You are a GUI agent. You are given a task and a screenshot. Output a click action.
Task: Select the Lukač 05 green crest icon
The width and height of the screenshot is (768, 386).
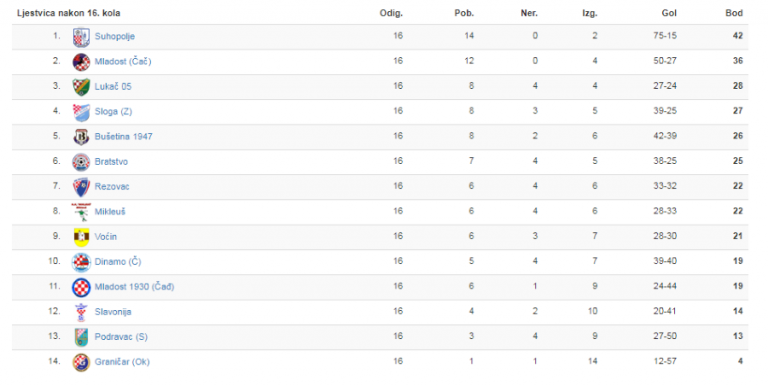81,87
